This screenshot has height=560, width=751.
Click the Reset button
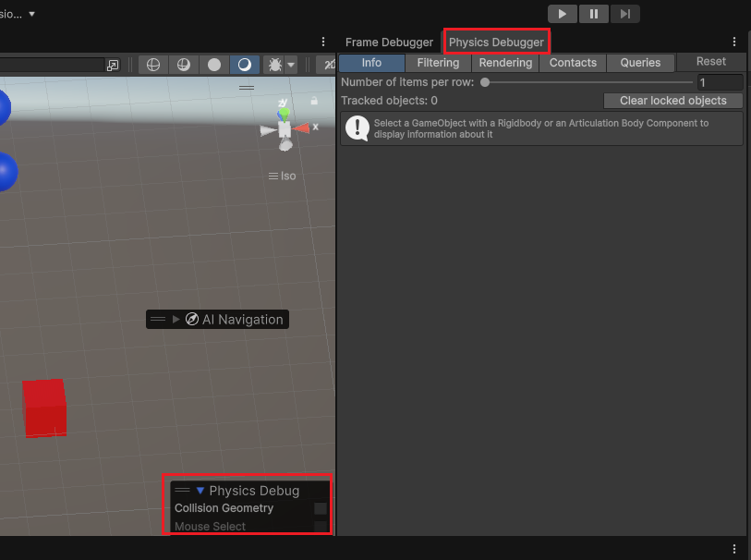(x=710, y=62)
